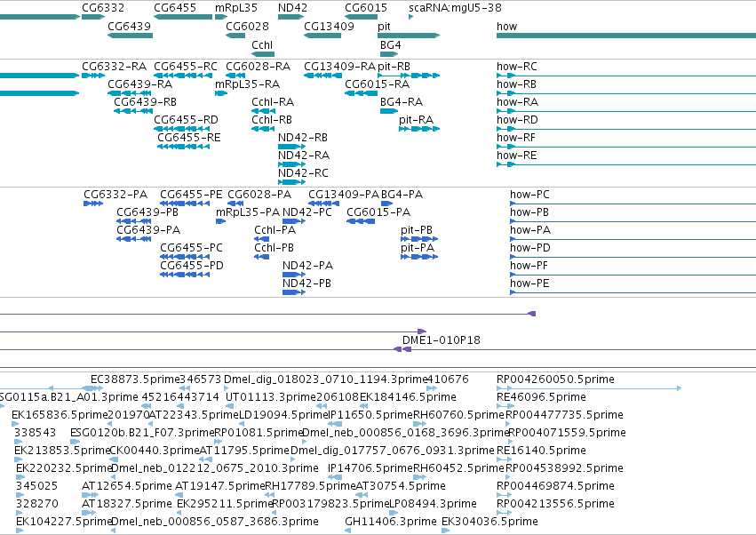The width and height of the screenshot is (756, 535).
Task: Click the mRpL35-RA transcript
Action: [x=247, y=84]
